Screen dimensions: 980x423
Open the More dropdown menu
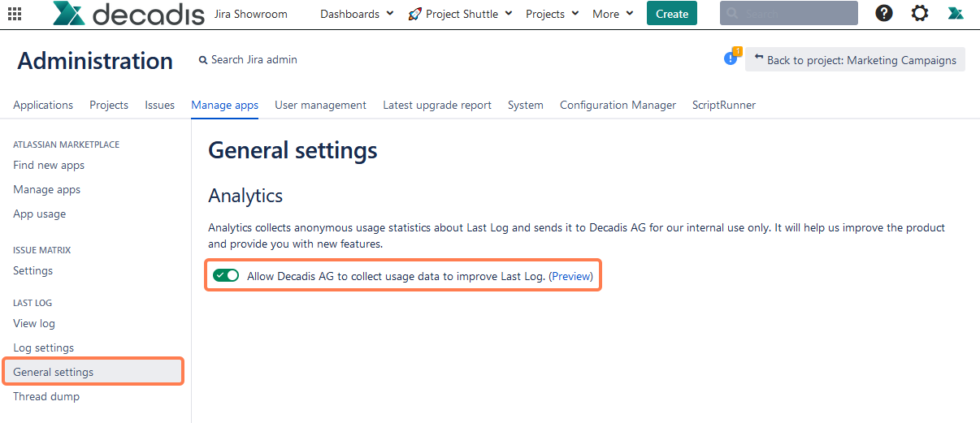point(613,14)
